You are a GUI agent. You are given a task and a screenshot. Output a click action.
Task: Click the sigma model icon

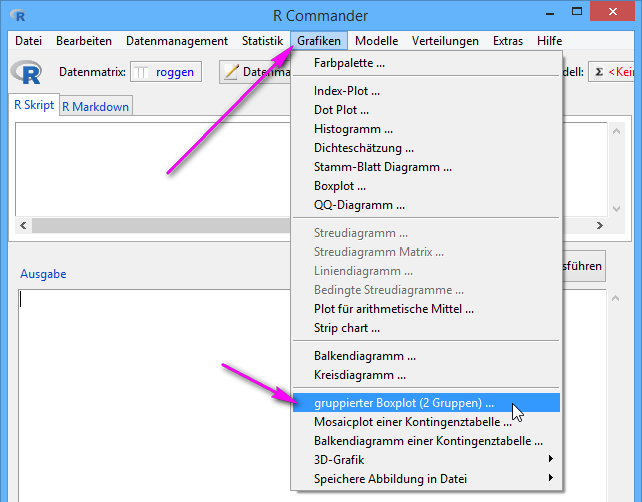coord(599,72)
